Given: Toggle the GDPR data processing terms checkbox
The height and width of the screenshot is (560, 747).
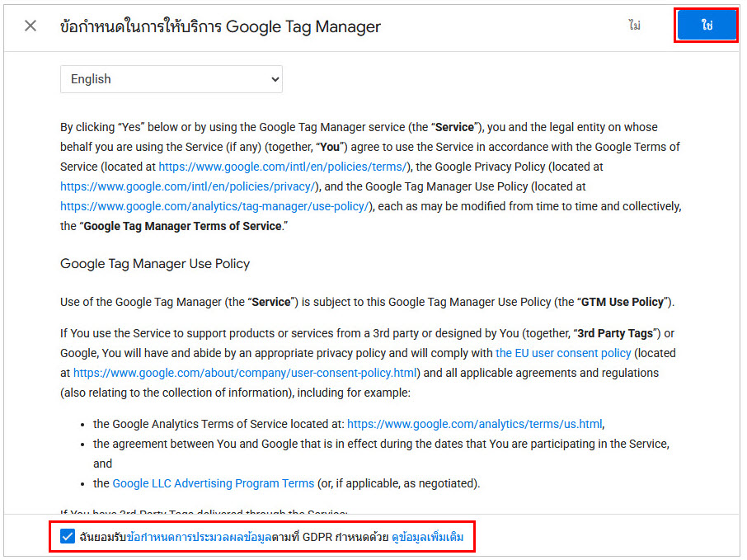Looking at the screenshot, I should pos(68,536).
